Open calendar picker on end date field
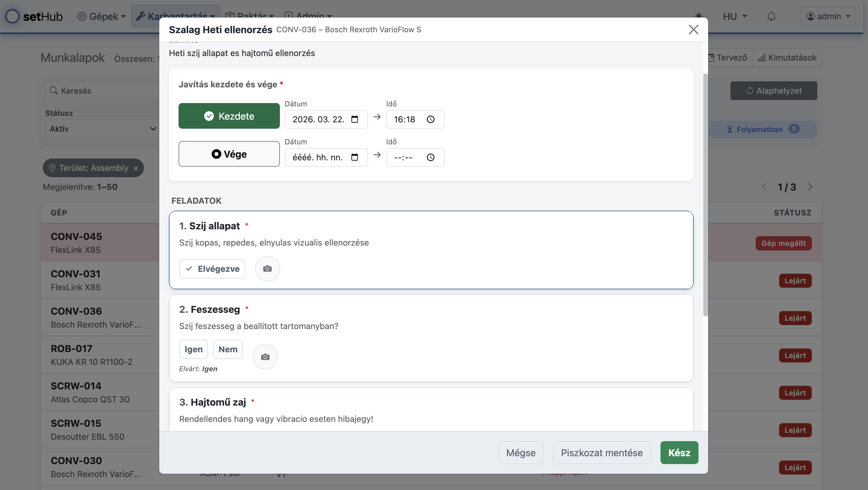 click(x=354, y=157)
